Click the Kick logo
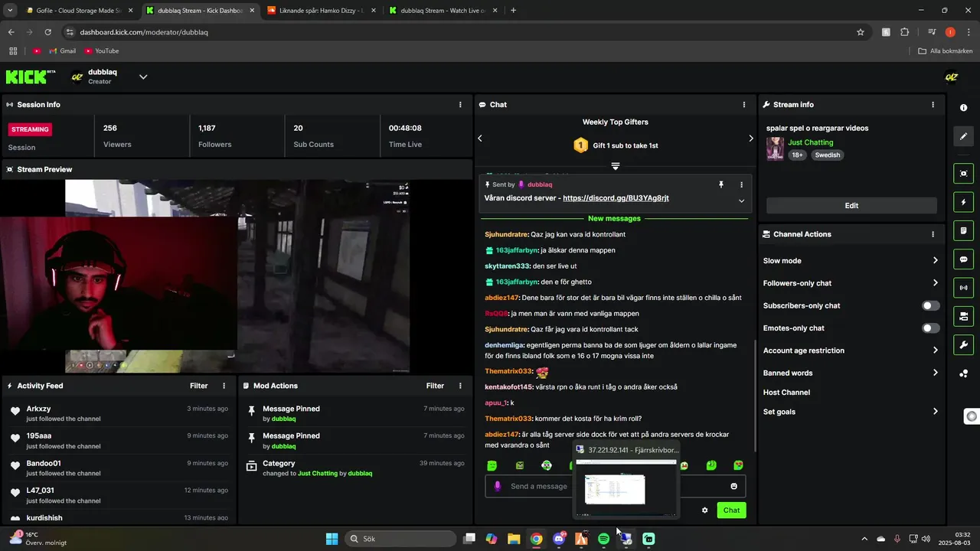Viewport: 980px width, 551px height. pyautogui.click(x=31, y=77)
